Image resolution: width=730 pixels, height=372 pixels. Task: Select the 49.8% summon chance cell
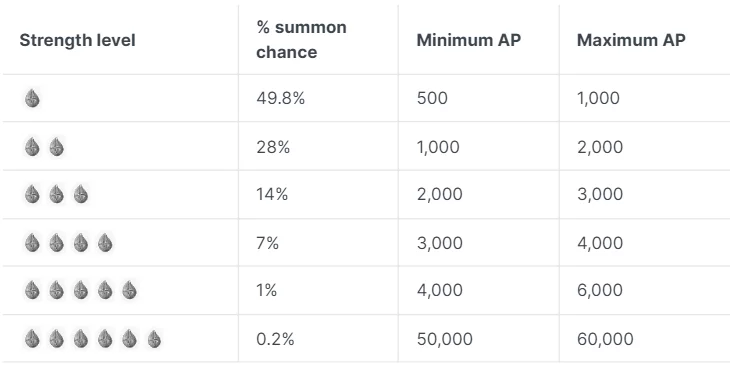pos(281,98)
